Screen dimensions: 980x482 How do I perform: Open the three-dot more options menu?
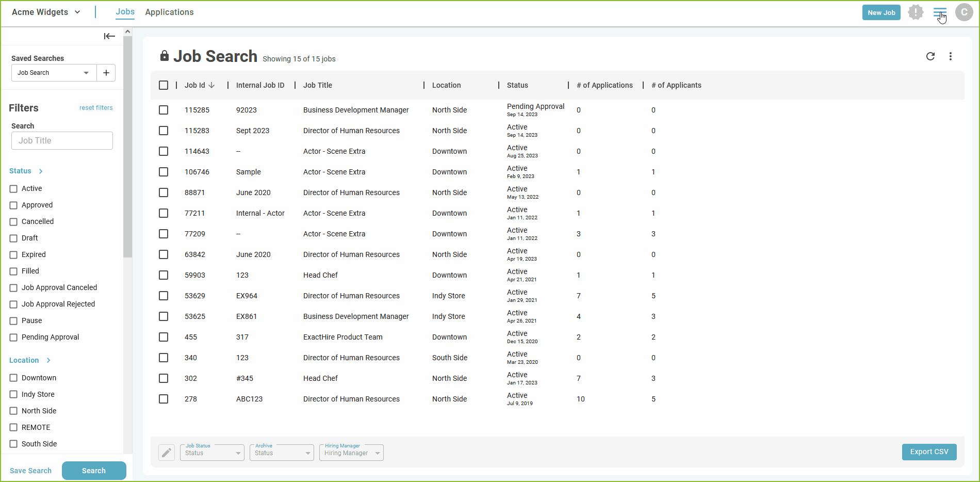[951, 56]
